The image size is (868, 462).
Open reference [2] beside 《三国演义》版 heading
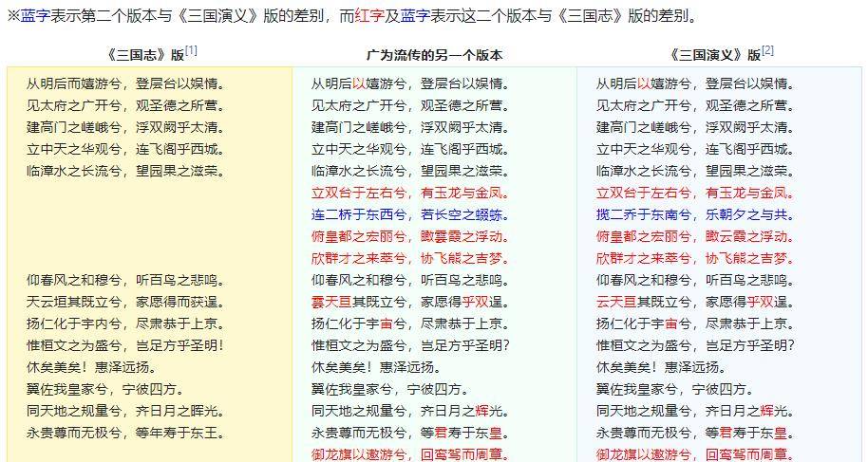(x=767, y=51)
